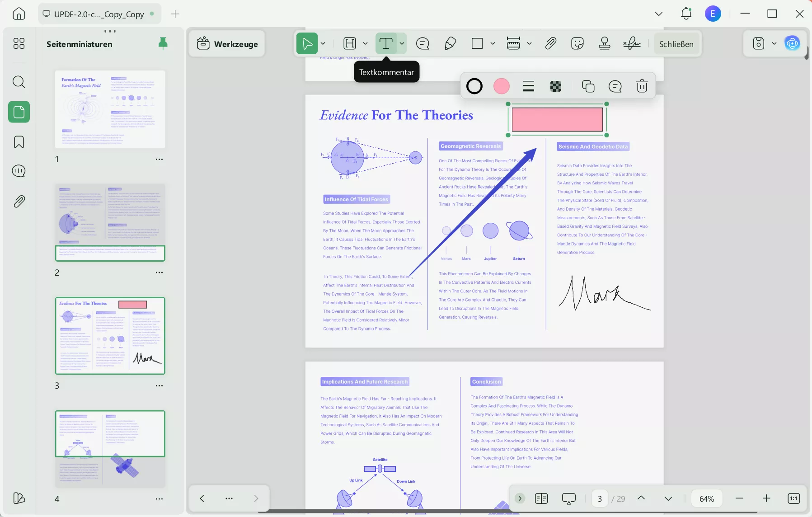The height and width of the screenshot is (517, 812).
Task: Open a new tab with plus
Action: 175,14
